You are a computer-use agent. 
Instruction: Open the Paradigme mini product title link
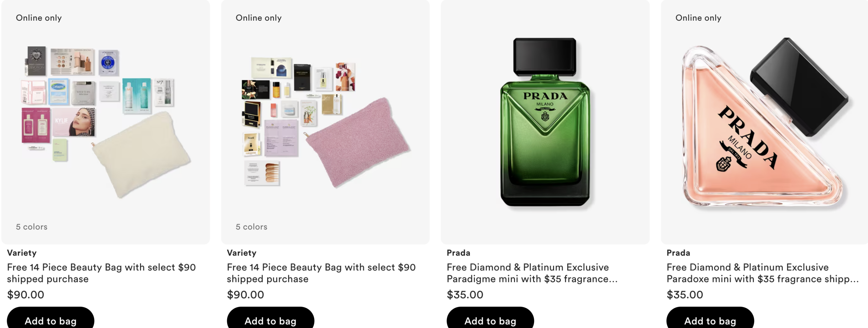(x=532, y=273)
